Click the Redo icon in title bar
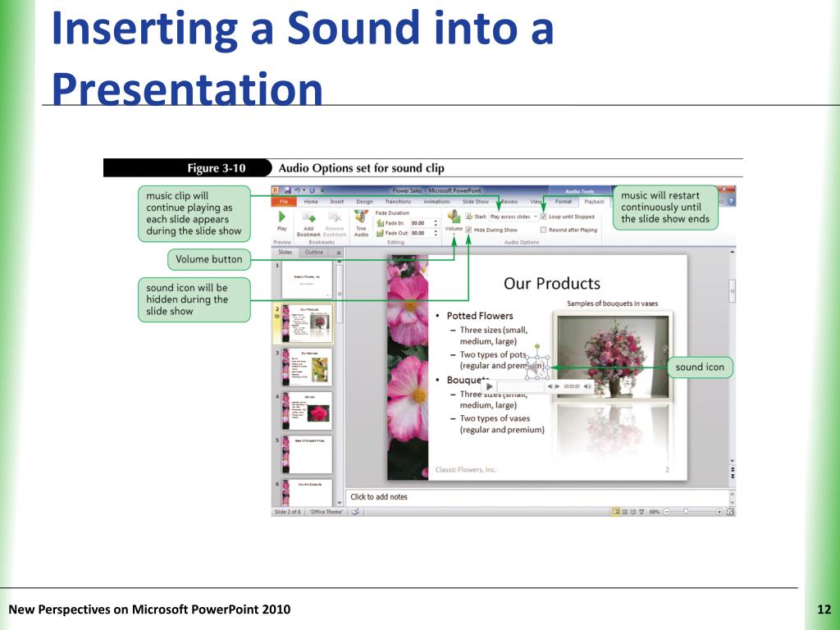This screenshot has height=630, width=840. click(312, 190)
